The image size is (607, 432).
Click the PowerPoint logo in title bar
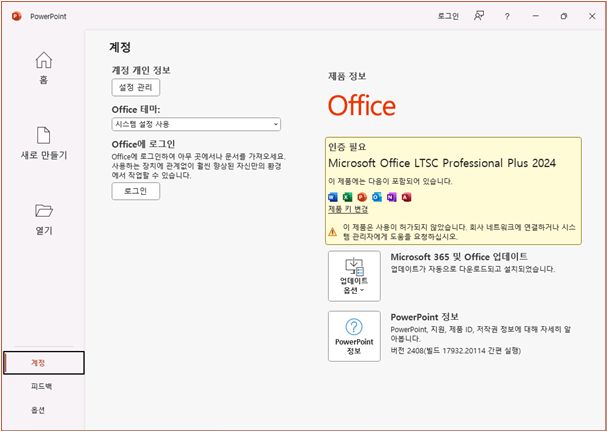[17, 16]
